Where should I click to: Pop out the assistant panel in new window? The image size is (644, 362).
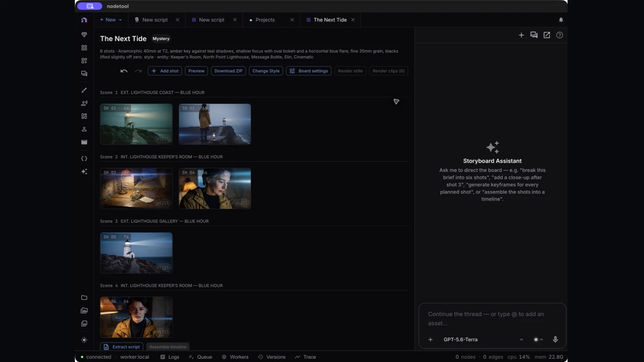(x=547, y=35)
